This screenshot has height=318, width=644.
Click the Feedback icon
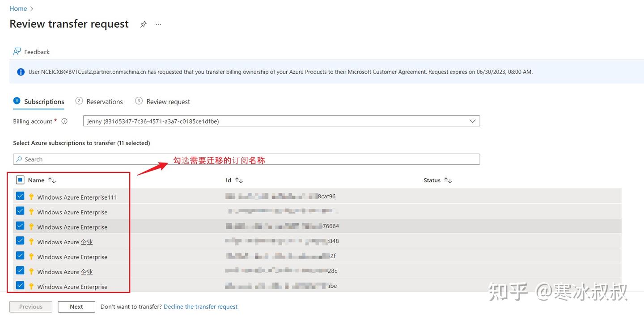pyautogui.click(x=16, y=51)
